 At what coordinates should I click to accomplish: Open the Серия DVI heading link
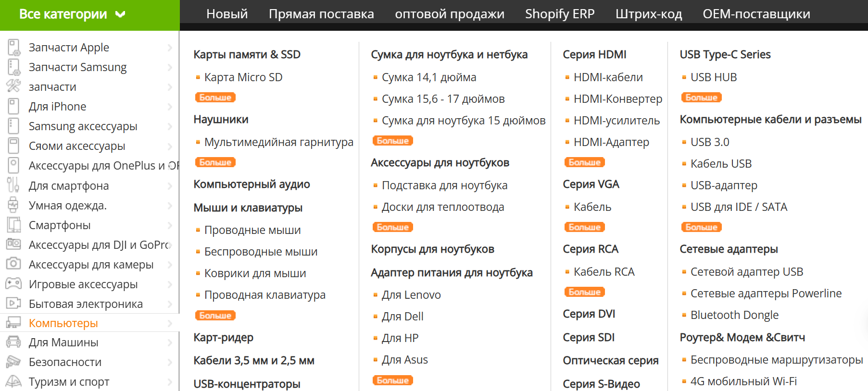[589, 314]
